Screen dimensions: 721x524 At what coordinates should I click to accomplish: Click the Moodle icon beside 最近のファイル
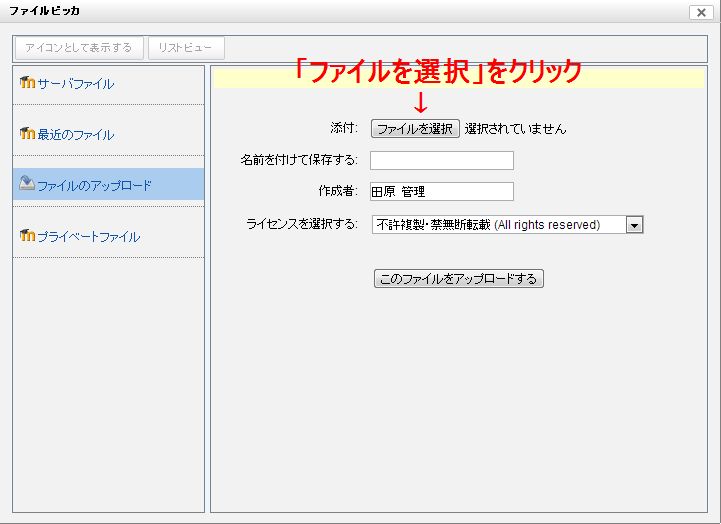(x=27, y=134)
